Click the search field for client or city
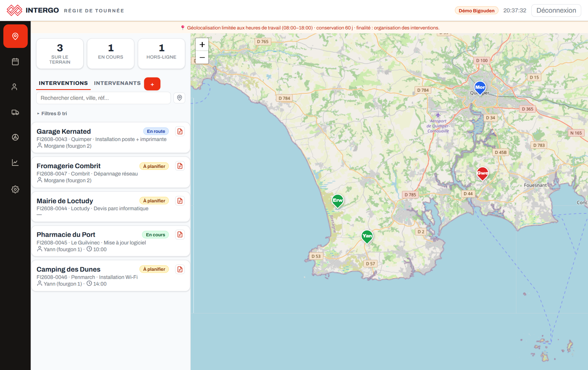 103,98
